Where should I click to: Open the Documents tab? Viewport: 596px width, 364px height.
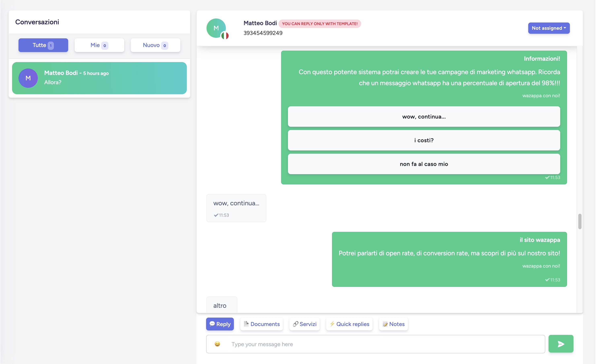pos(261,324)
